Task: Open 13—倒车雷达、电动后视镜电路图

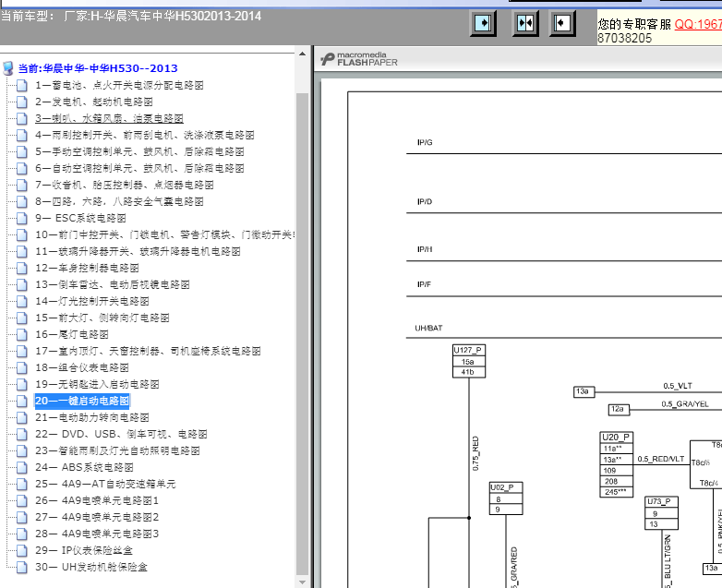Action: 113,284
